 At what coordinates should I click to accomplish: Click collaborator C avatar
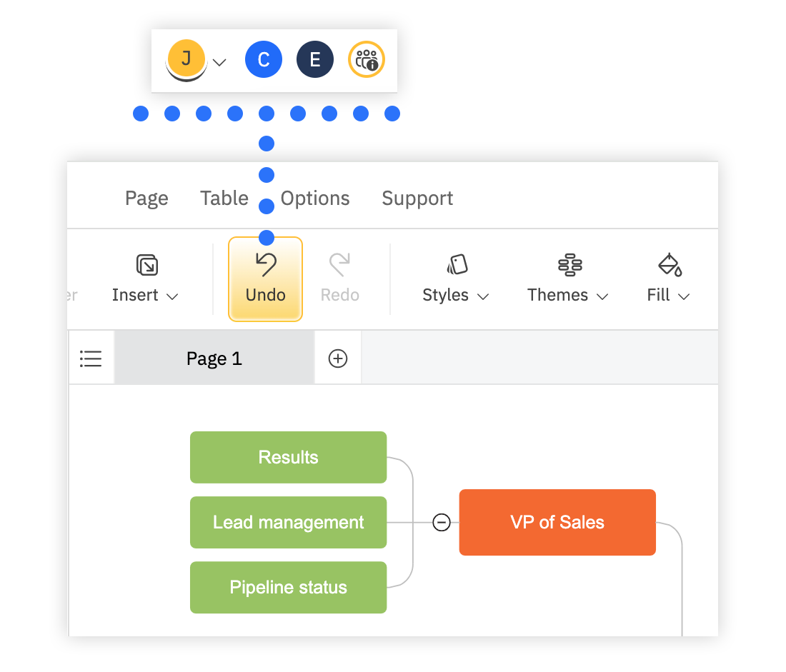[x=264, y=60]
